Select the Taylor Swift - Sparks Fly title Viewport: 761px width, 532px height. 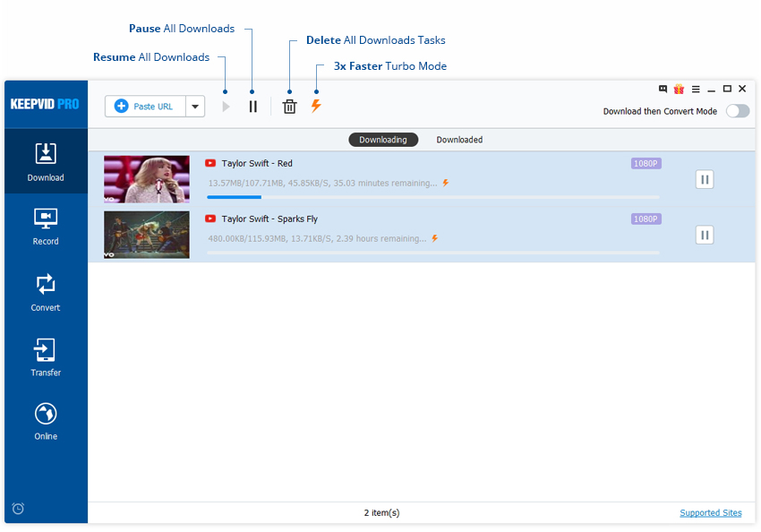[269, 219]
